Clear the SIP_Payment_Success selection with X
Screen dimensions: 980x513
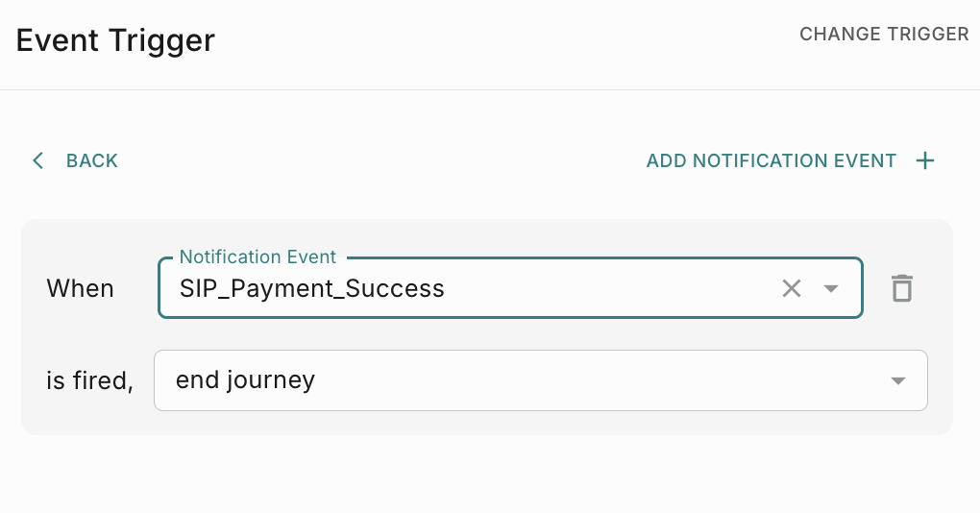pyautogui.click(x=791, y=288)
